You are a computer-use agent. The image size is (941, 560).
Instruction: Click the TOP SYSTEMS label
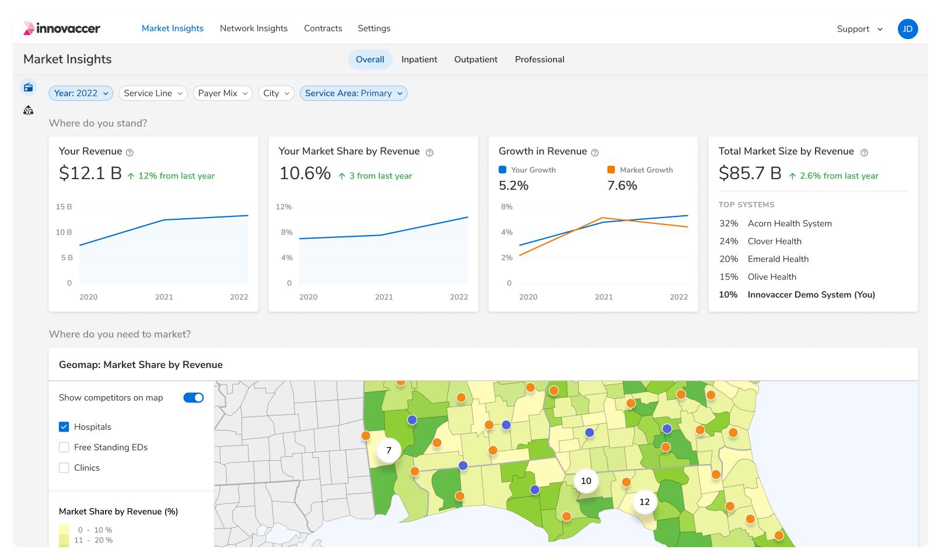click(747, 205)
